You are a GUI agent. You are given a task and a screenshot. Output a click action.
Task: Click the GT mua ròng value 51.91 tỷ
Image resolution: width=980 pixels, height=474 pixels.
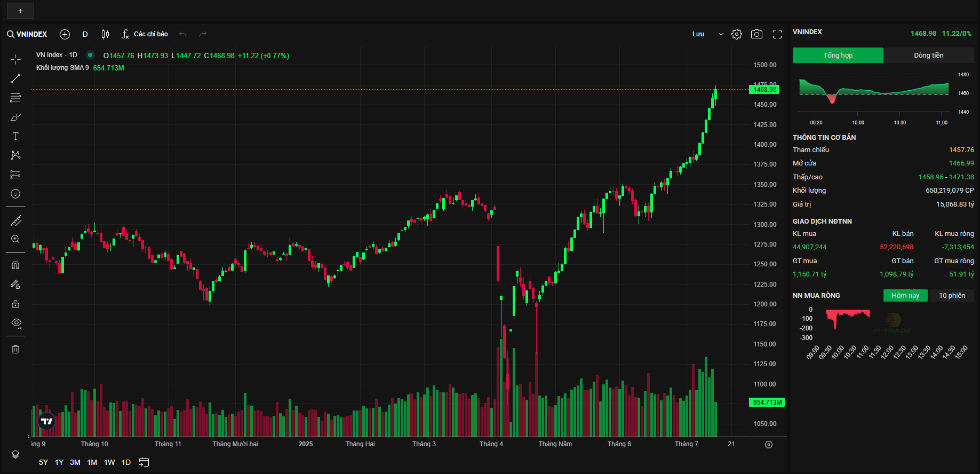click(962, 274)
